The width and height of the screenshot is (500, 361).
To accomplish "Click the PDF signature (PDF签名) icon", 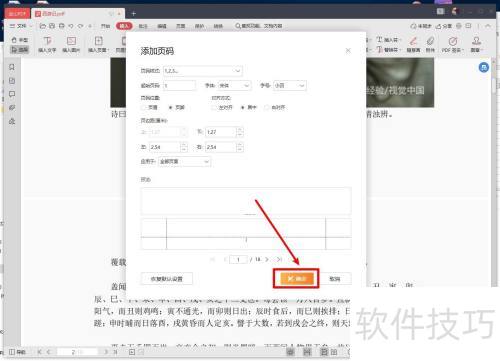I will pos(452,44).
